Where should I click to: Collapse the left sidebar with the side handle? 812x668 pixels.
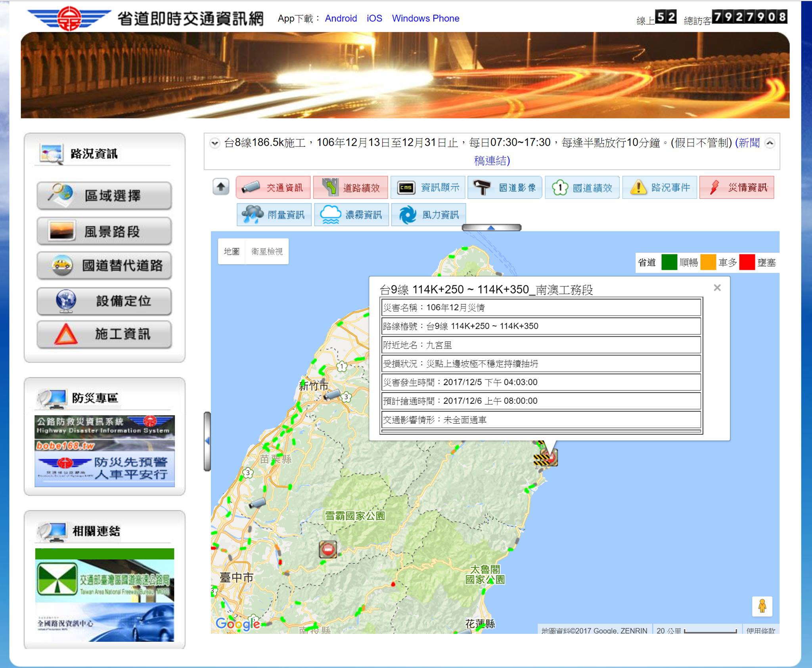[x=207, y=441]
